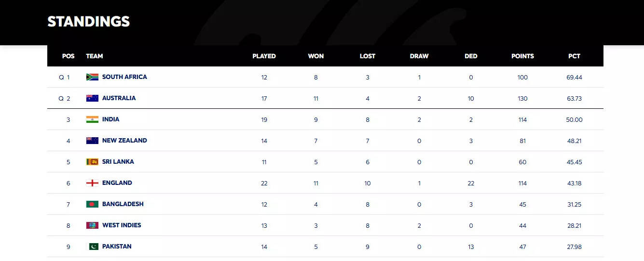Click the PCT column header

click(574, 56)
